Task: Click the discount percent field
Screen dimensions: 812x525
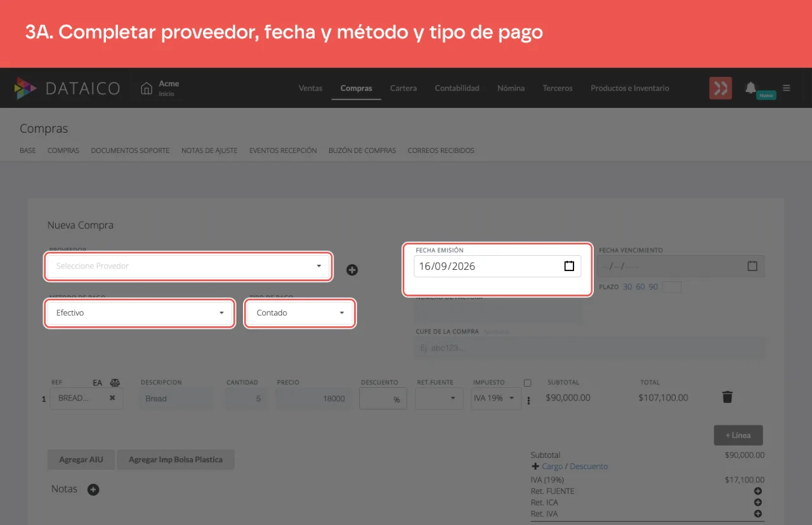Action: pos(383,399)
